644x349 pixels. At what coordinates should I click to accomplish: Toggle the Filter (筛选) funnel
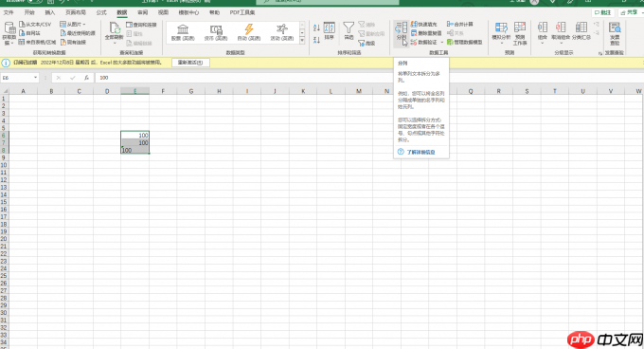[x=349, y=31]
